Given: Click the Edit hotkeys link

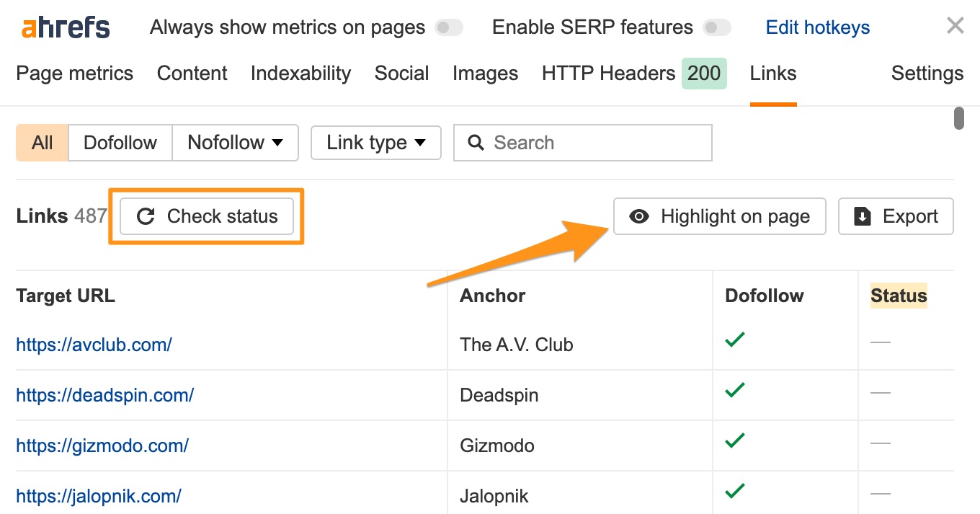Looking at the screenshot, I should (x=817, y=27).
